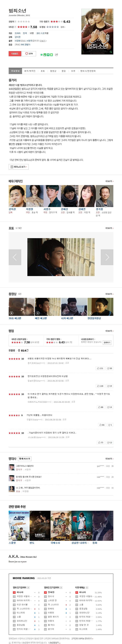Play the 30초 예고편 video thumbnail
The height and width of the screenshot is (644, 122).
click(x=21, y=307)
